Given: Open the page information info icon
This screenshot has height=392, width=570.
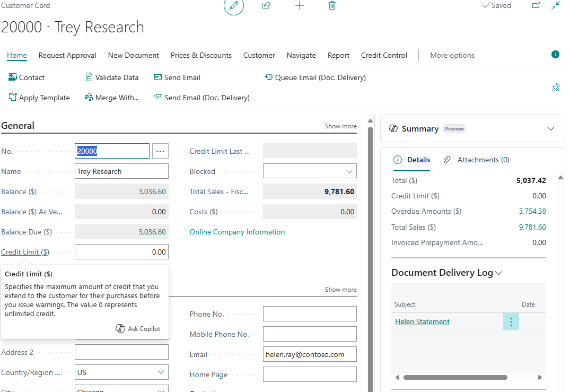Looking at the screenshot, I should click(x=555, y=54).
